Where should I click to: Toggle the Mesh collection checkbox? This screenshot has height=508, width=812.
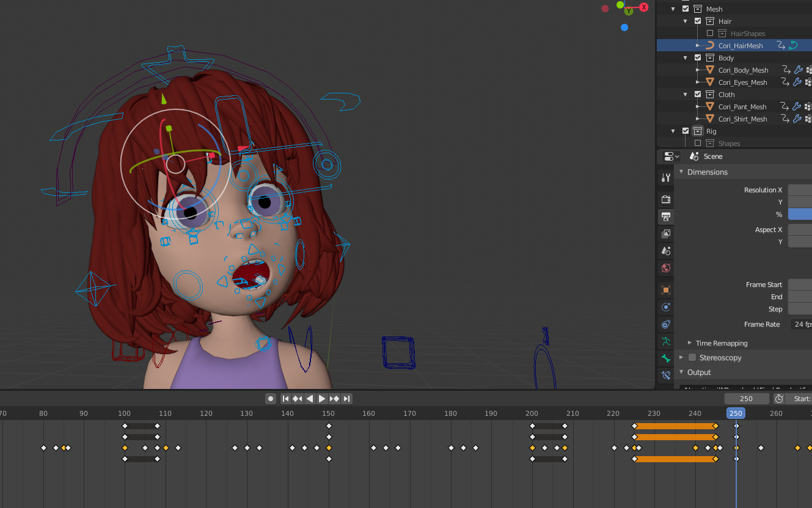[x=686, y=9]
